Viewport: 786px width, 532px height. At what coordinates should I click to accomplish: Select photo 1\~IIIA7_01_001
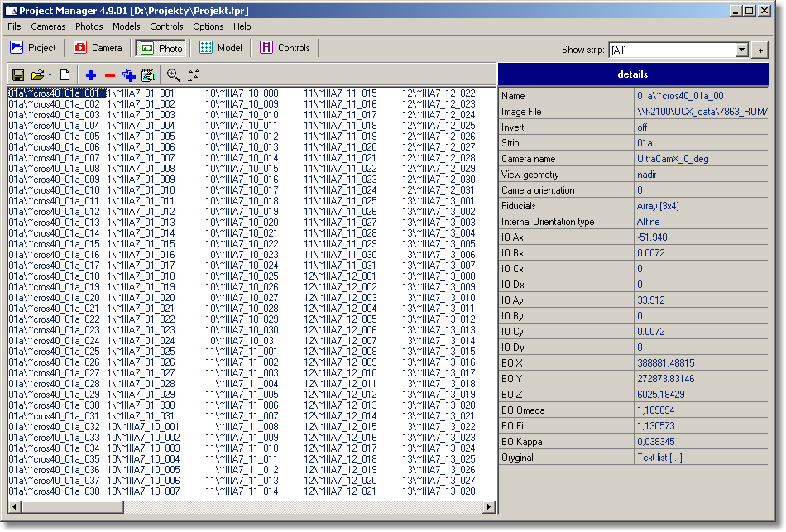coord(141,93)
